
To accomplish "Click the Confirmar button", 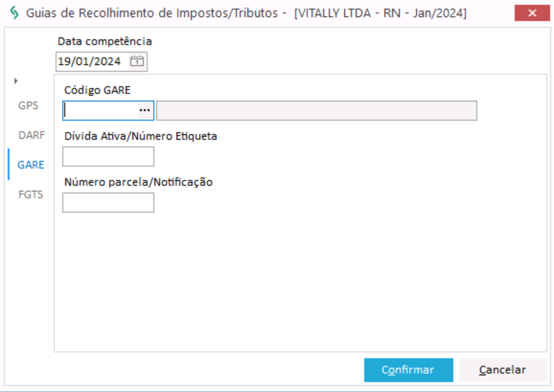I will point(408,370).
